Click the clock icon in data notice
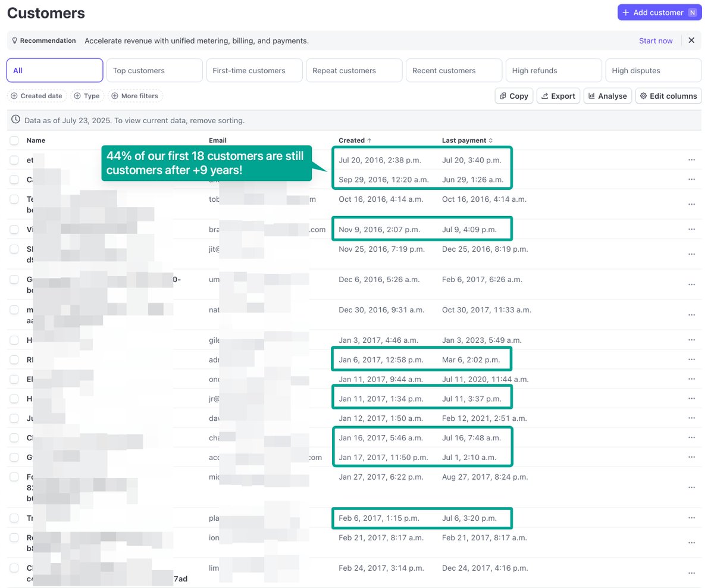The height and width of the screenshot is (588, 714). tap(15, 120)
